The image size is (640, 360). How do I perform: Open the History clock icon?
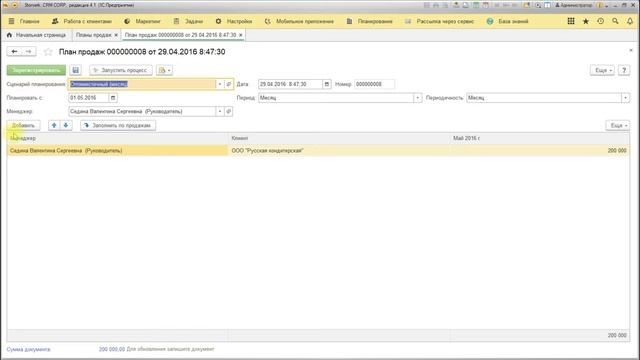(600, 21)
